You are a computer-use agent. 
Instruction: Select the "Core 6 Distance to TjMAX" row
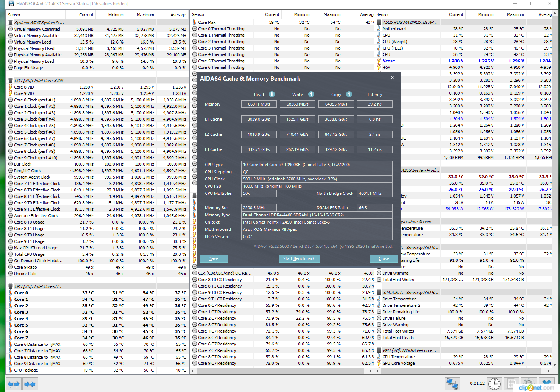[97, 344]
